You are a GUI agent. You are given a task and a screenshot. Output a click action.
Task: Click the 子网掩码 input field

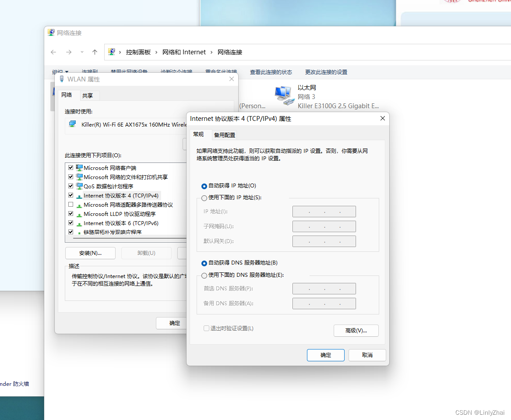click(x=324, y=226)
